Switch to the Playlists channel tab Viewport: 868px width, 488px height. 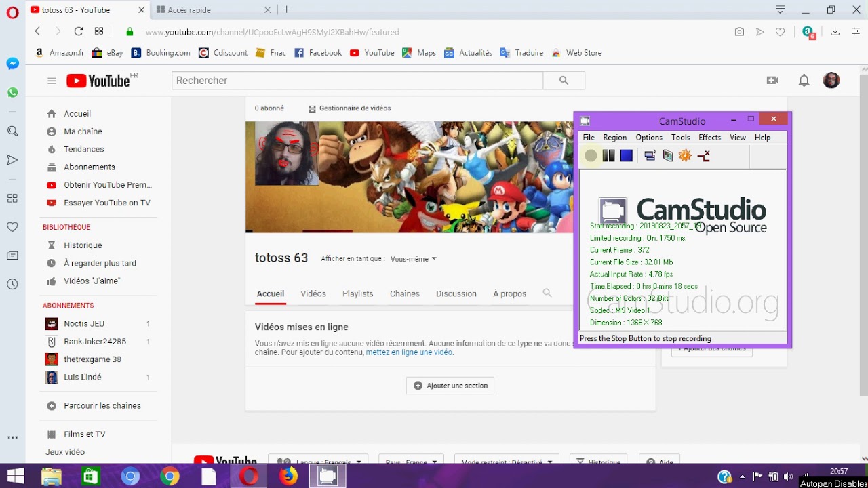(x=358, y=293)
